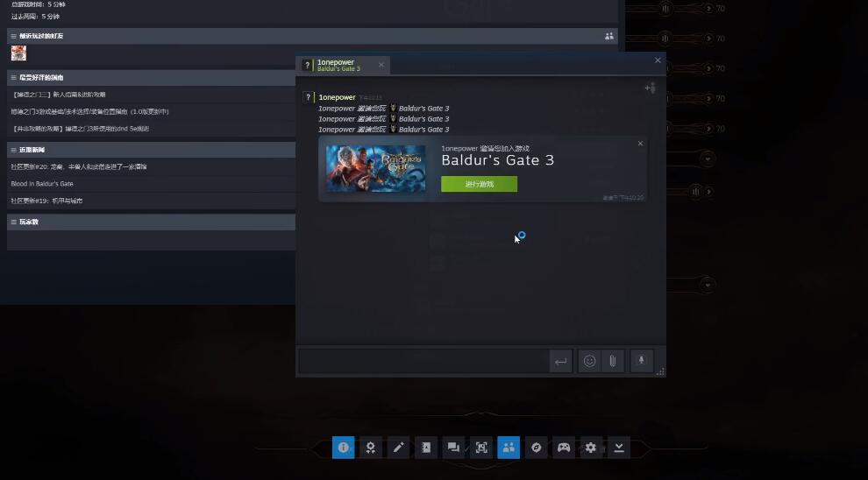This screenshot has width=868, height=480.
Task: Open guide mentioning 1.0版更新中
Action: [89, 112]
